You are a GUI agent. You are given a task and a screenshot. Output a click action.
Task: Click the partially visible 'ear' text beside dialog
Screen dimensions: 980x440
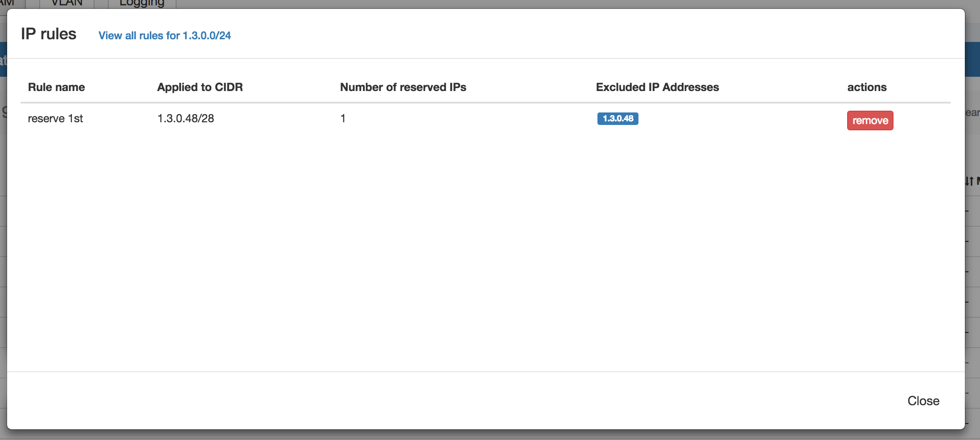[x=972, y=112]
